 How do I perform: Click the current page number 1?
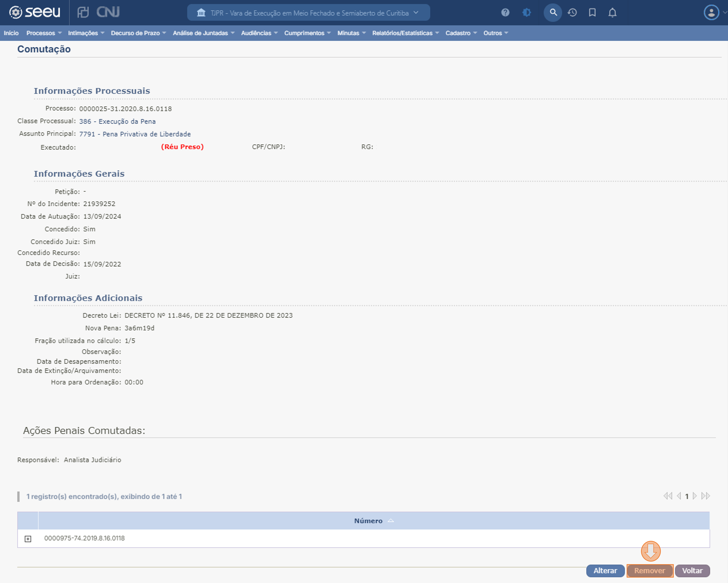click(687, 496)
